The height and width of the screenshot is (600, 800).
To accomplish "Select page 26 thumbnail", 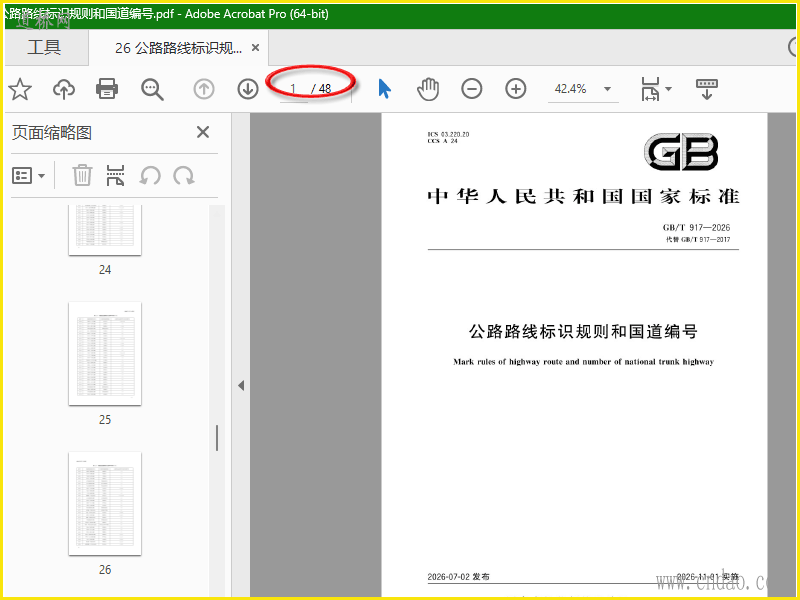I will (105, 504).
